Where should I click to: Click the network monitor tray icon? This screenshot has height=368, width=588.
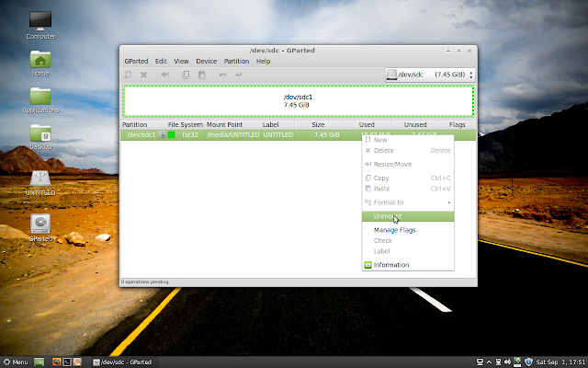[480, 362]
